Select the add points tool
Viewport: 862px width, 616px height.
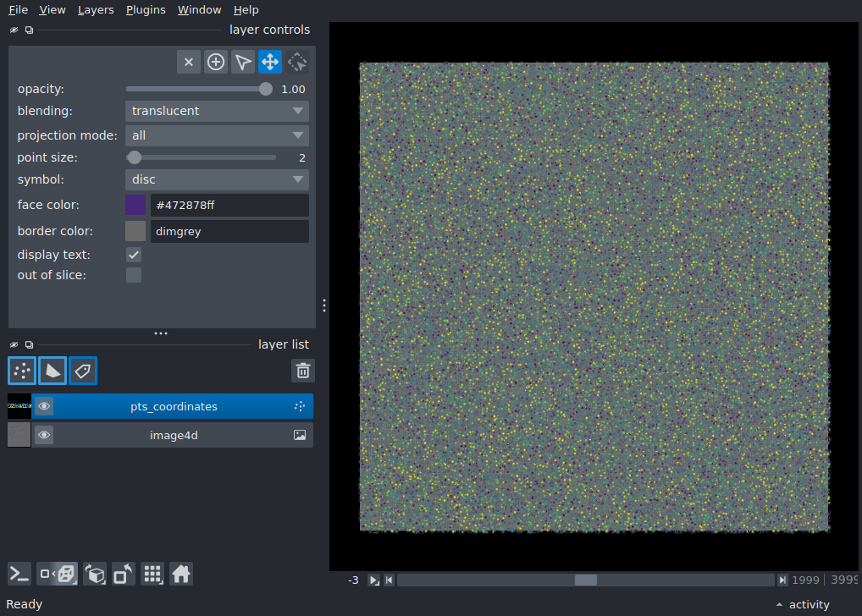[215, 62]
